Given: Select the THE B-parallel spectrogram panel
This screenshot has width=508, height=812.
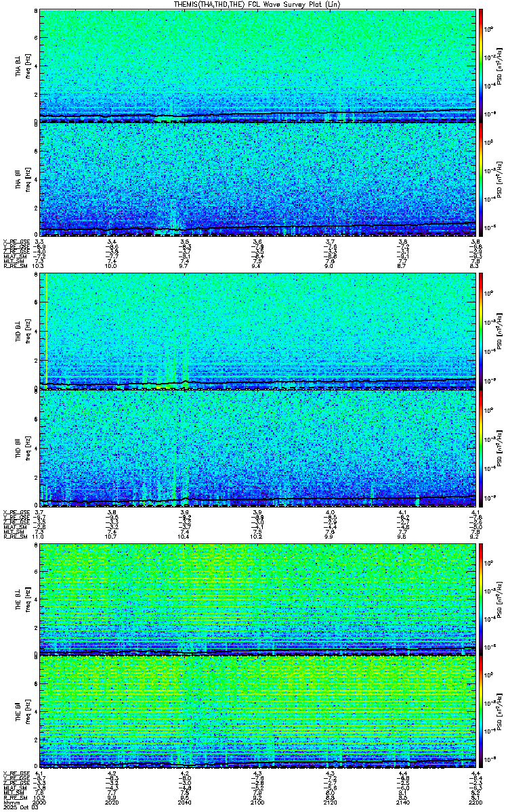Looking at the screenshot, I should [x=257, y=712].
